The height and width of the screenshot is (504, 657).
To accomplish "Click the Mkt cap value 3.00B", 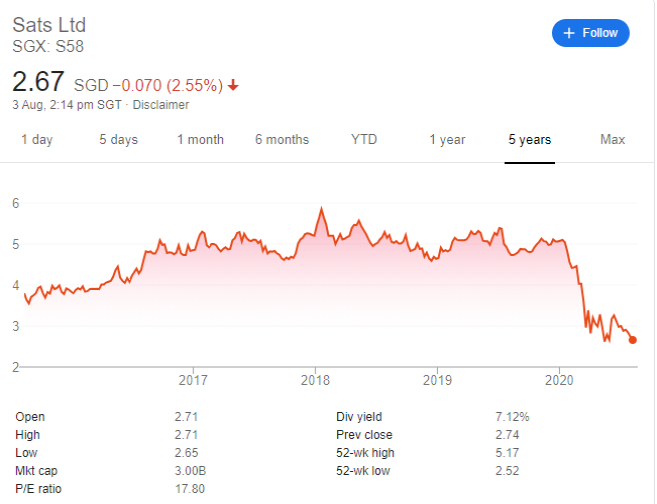I will (x=190, y=471).
